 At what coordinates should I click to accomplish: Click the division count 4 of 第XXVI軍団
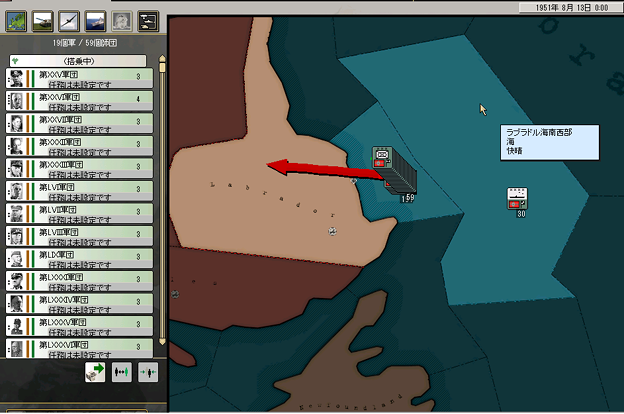click(x=138, y=99)
